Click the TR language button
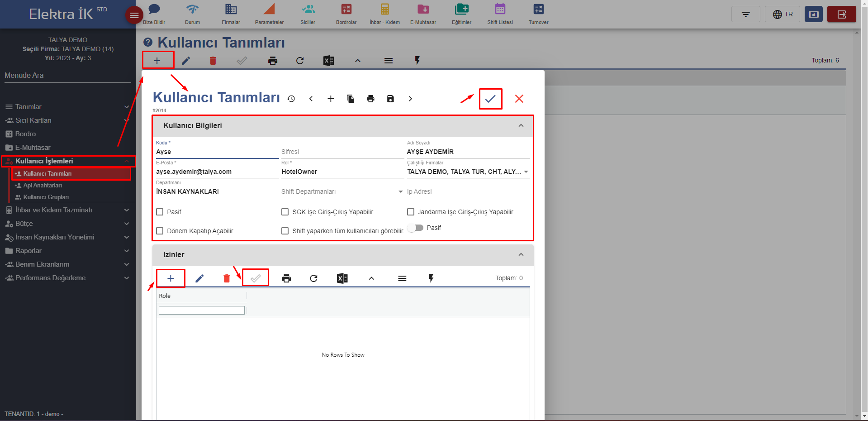The image size is (868, 421). pyautogui.click(x=783, y=14)
